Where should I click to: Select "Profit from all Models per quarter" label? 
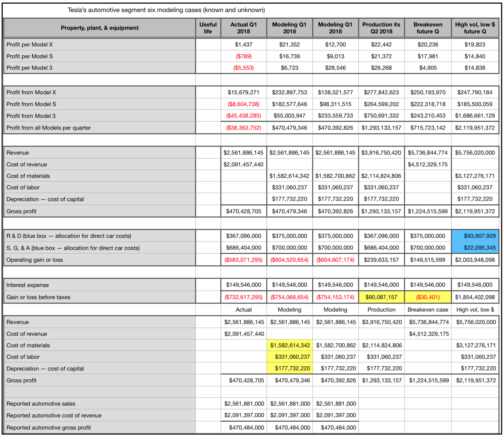point(100,128)
